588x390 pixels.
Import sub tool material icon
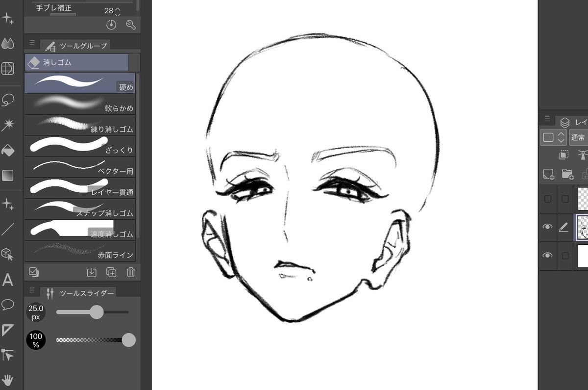click(92, 272)
